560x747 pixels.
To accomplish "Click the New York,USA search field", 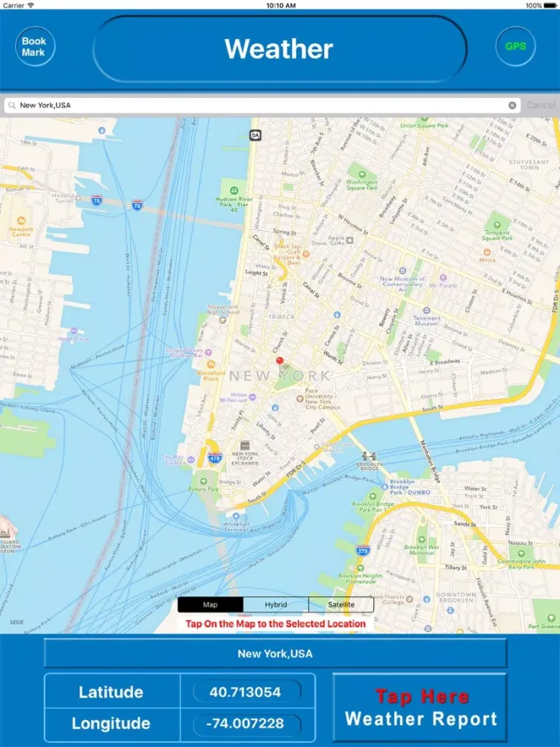I will tap(262, 105).
